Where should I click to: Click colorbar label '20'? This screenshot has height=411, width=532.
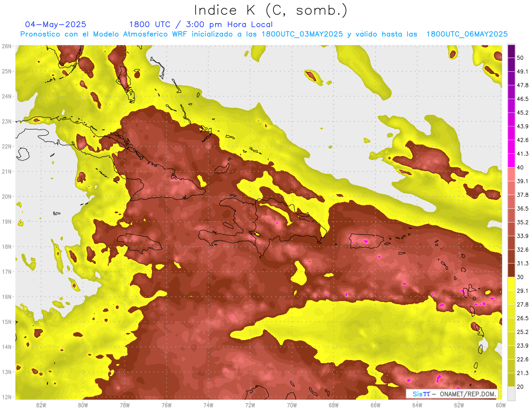point(520,387)
